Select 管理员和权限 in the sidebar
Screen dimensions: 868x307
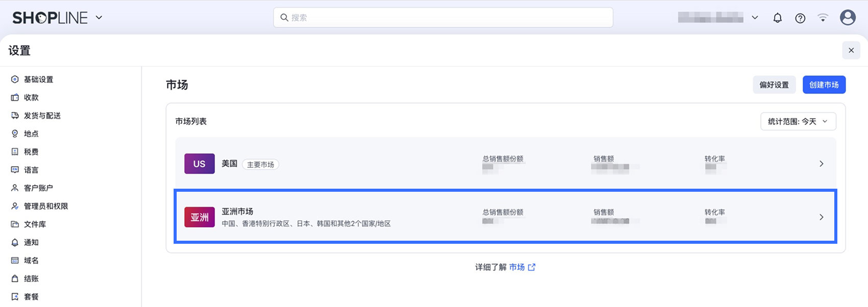click(x=45, y=206)
